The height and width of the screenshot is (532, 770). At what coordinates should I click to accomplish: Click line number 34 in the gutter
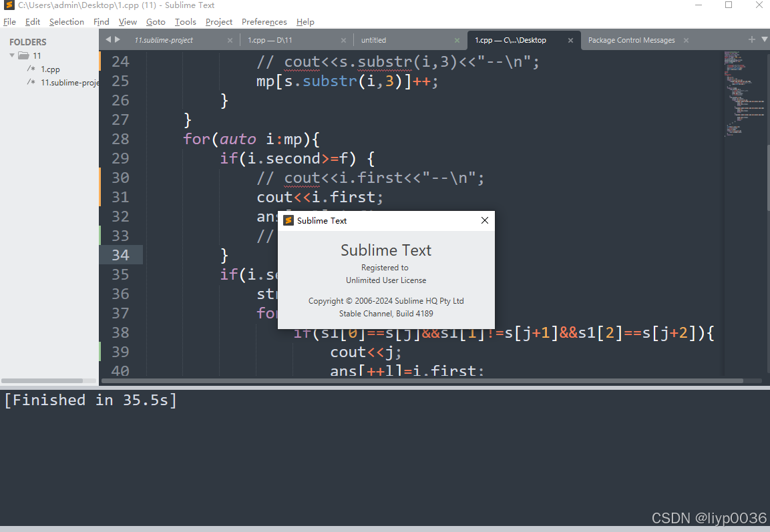click(x=120, y=255)
